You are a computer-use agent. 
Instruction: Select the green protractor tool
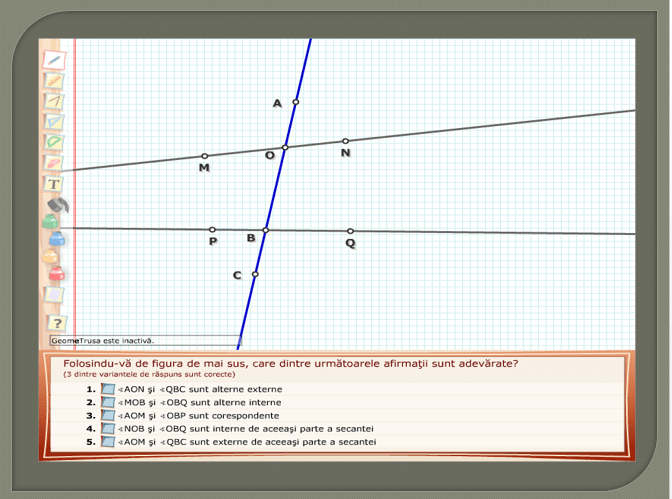coord(54,142)
